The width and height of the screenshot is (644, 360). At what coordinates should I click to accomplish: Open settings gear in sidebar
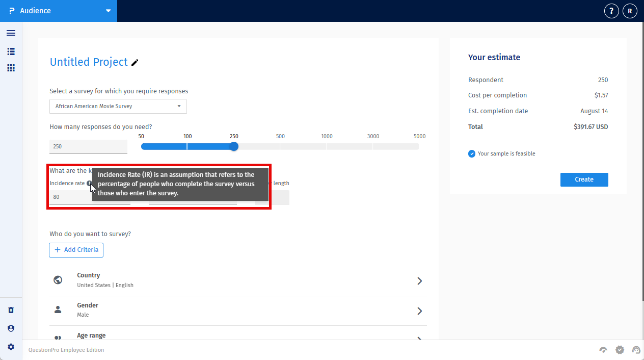point(11,347)
